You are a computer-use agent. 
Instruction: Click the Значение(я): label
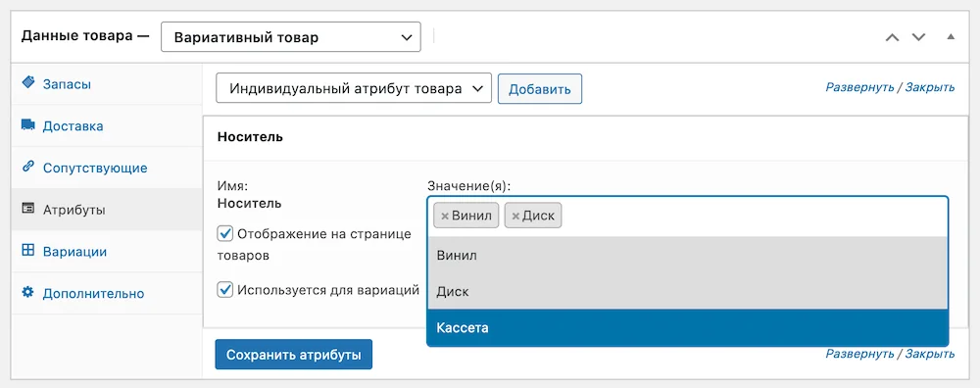tap(469, 185)
